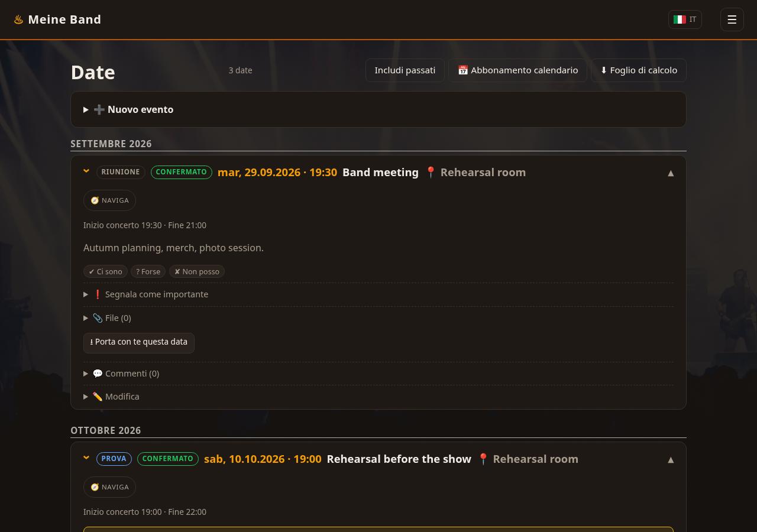Click up-arrow on Rehearsal before the show card
Image resolution: width=757 pixels, height=532 pixels.
tap(671, 460)
